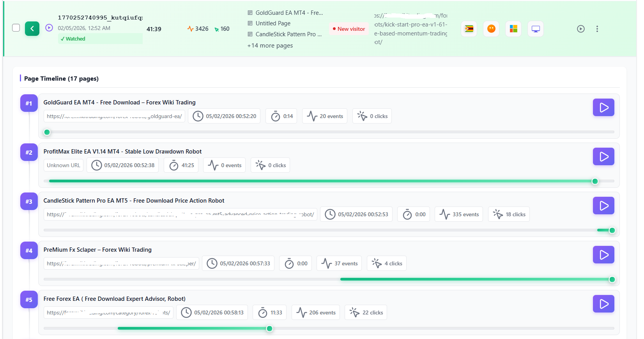This screenshot has width=644, height=339.
Task: Play page #1 GoldGuard EA replay
Action: [603, 108]
